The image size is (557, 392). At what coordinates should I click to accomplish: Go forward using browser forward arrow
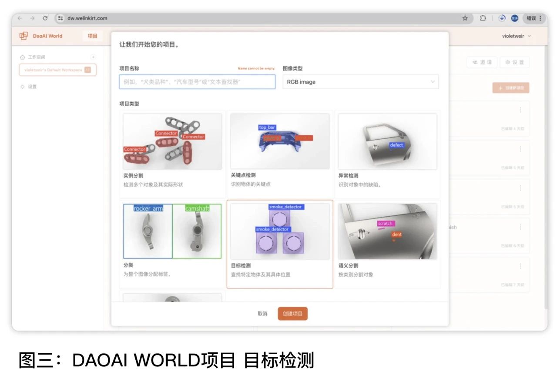point(32,18)
